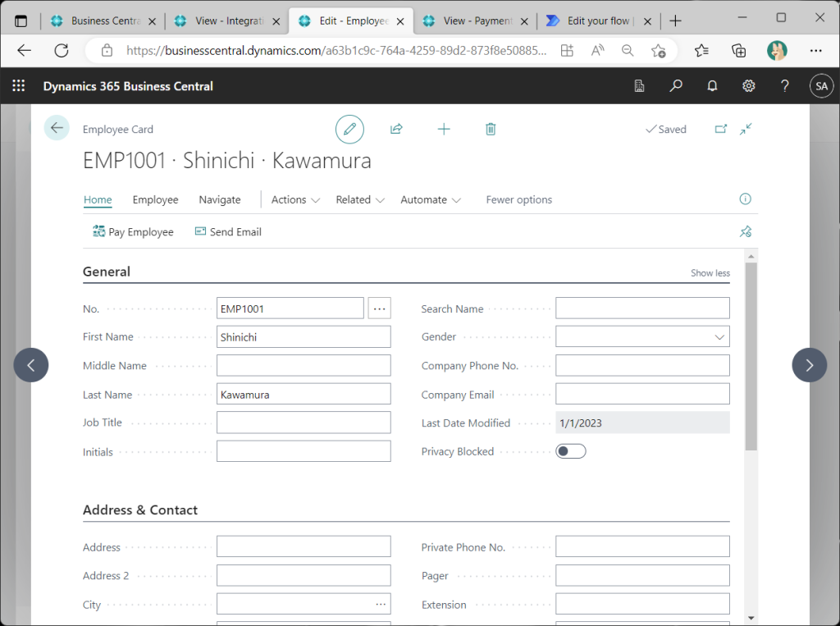Image resolution: width=840 pixels, height=626 pixels.
Task: Collapse the General section heading
Action: tap(107, 272)
